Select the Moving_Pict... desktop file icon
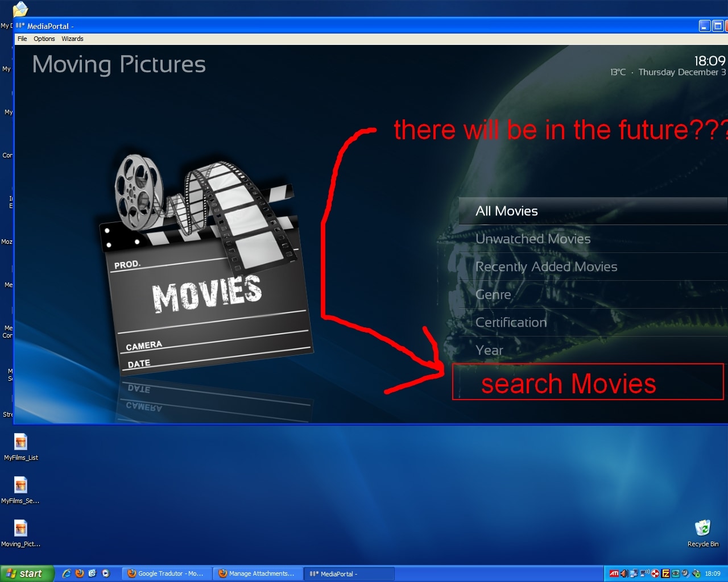The width and height of the screenshot is (728, 582). 20,533
